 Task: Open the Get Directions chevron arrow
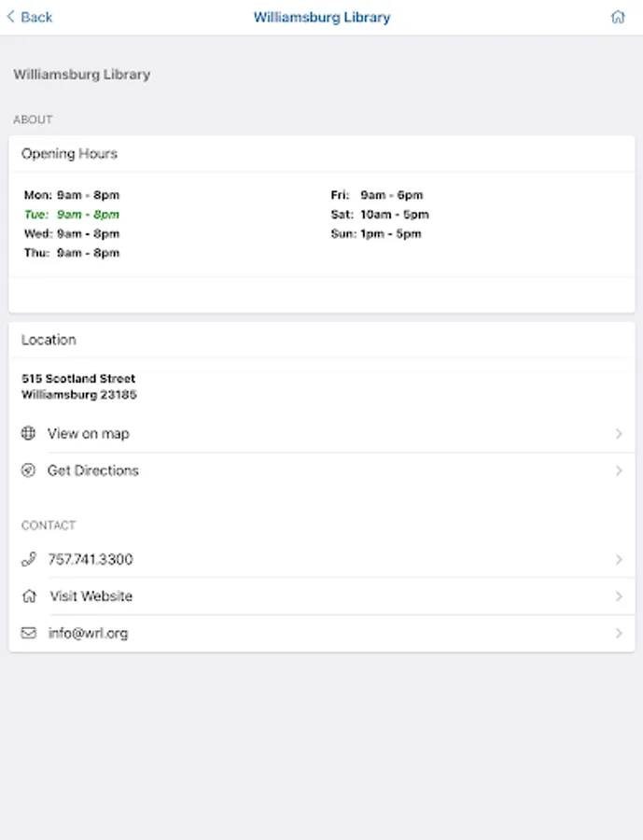pyautogui.click(x=619, y=471)
